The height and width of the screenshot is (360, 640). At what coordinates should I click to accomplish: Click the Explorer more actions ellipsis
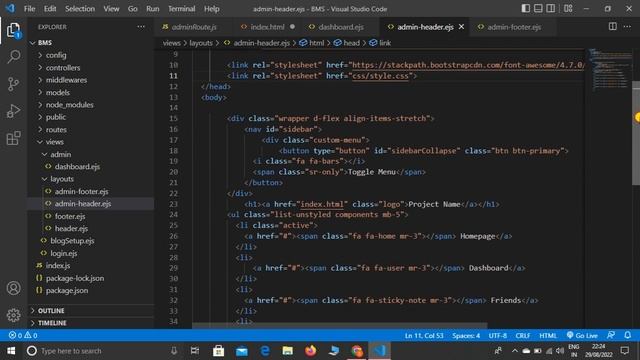pyautogui.click(x=141, y=27)
